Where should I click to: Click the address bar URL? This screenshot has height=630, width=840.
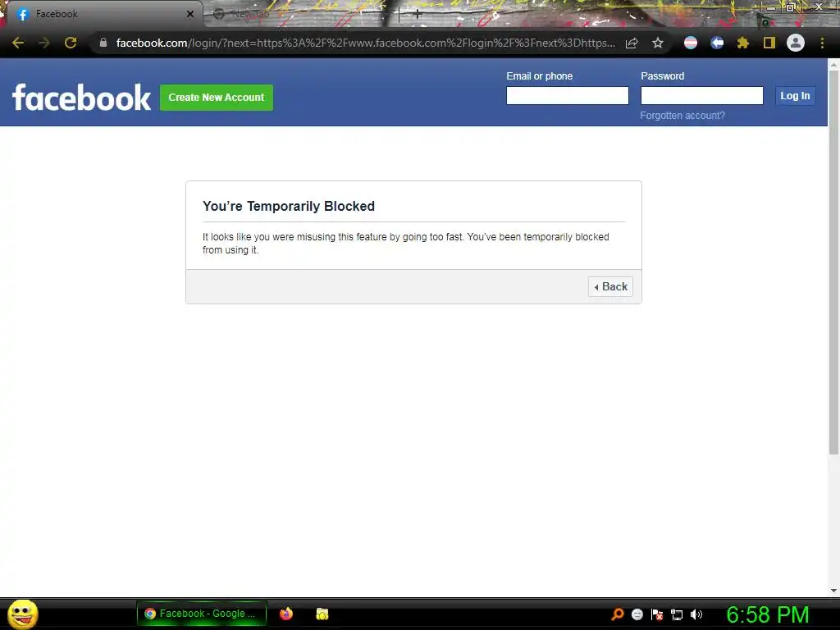365,43
